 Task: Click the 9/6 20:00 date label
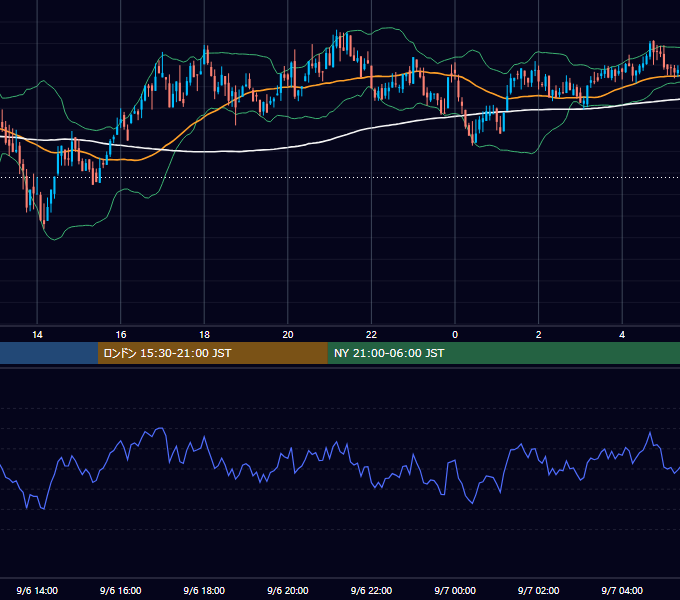tap(288, 590)
